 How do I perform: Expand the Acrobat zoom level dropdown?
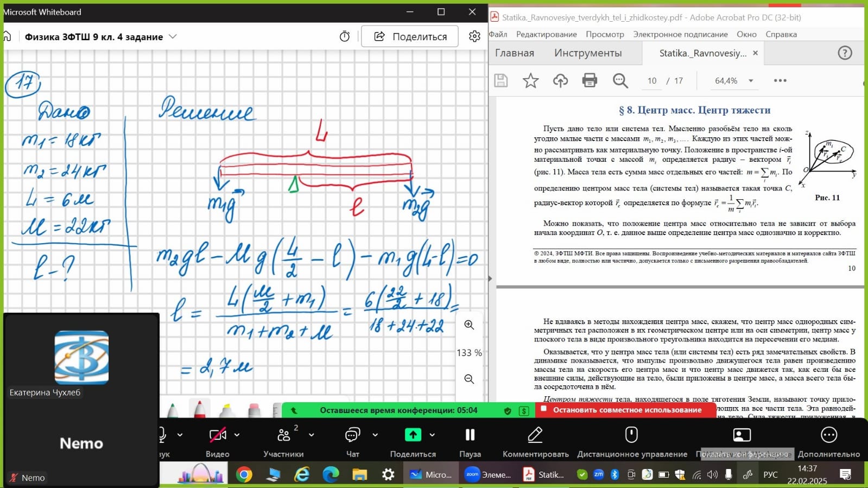(751, 80)
